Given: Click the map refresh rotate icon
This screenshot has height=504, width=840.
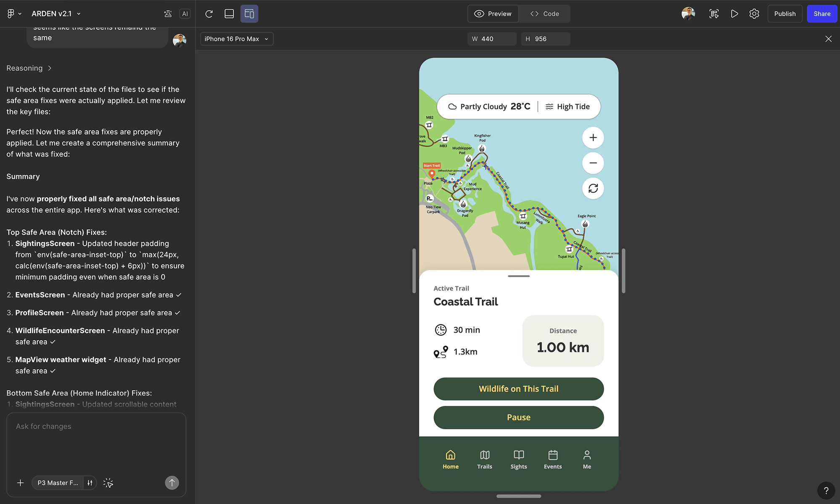Looking at the screenshot, I should coord(593,188).
